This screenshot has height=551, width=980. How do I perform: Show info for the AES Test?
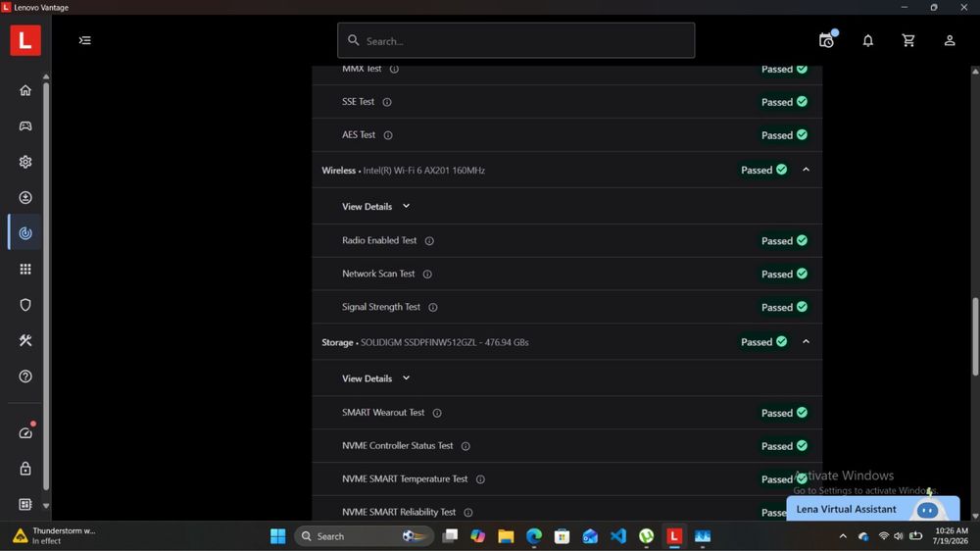(x=388, y=135)
